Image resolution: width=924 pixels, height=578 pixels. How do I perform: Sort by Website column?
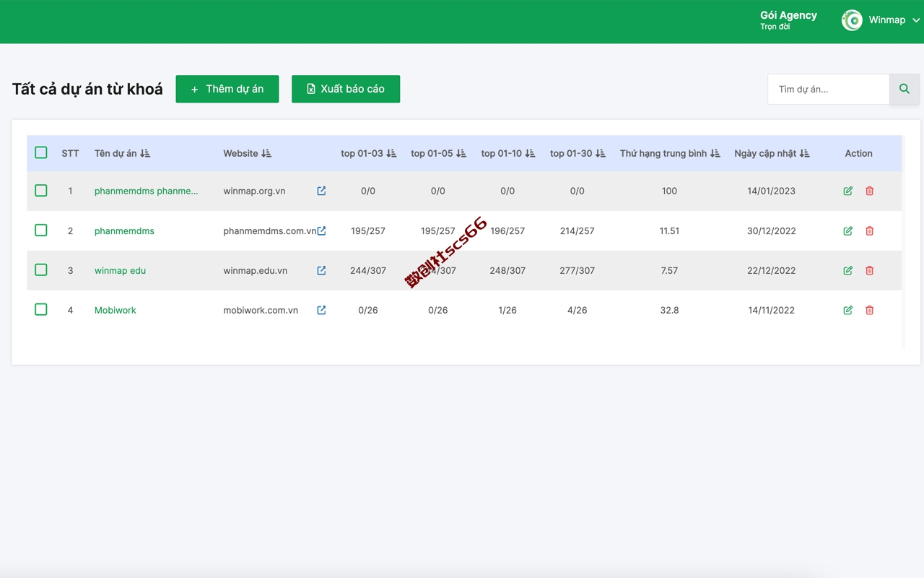266,153
